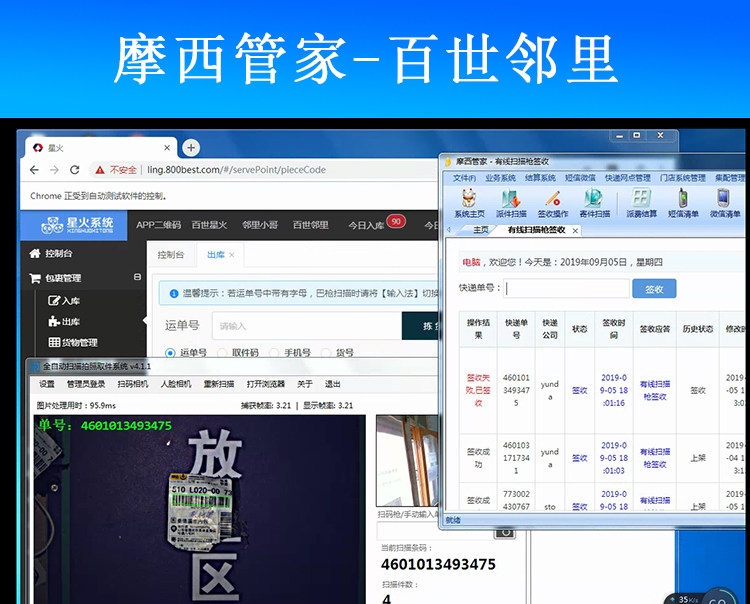This screenshot has width=750, height=604.
Task: Open the 快递网点管理 menu
Action: [x=628, y=178]
